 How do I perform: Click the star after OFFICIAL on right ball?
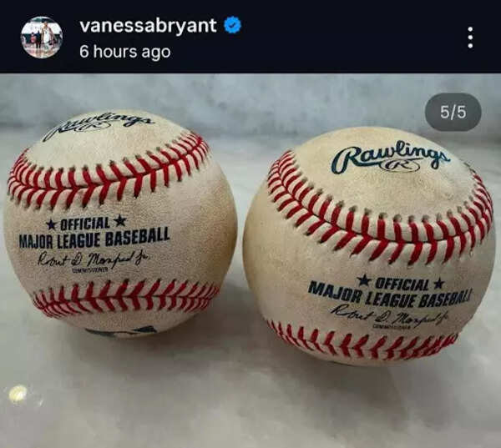(438, 283)
